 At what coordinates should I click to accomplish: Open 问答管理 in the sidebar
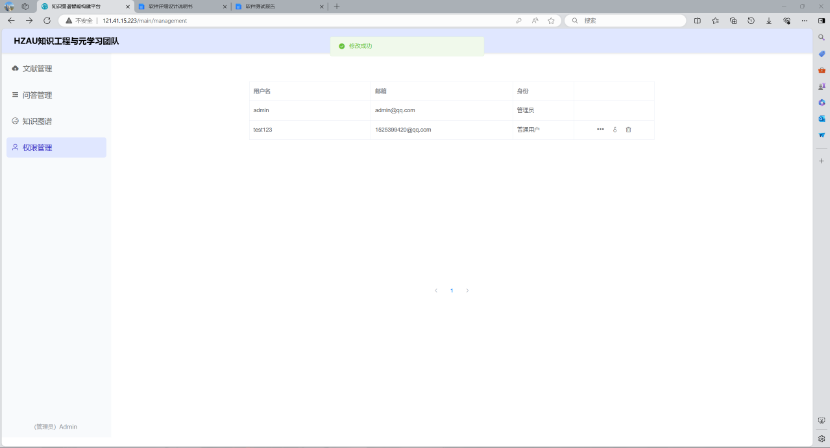pyautogui.click(x=37, y=95)
